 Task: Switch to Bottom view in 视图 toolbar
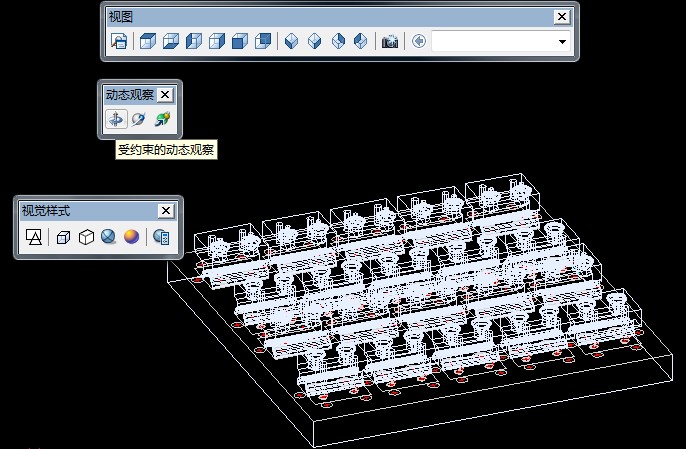pyautogui.click(x=171, y=42)
